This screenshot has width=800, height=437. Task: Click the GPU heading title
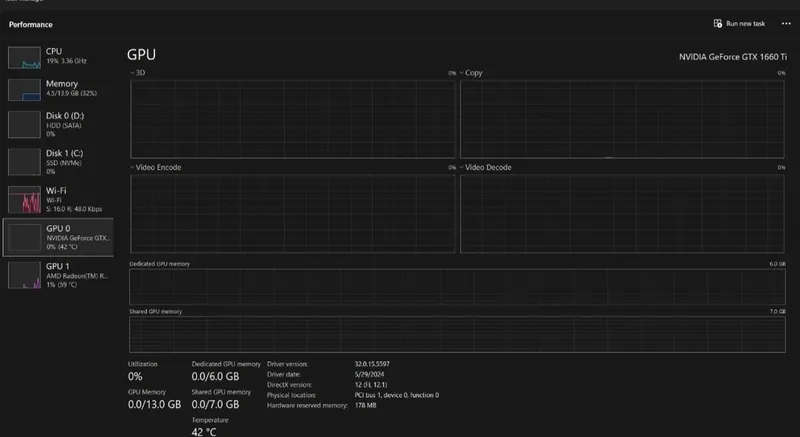(141, 55)
